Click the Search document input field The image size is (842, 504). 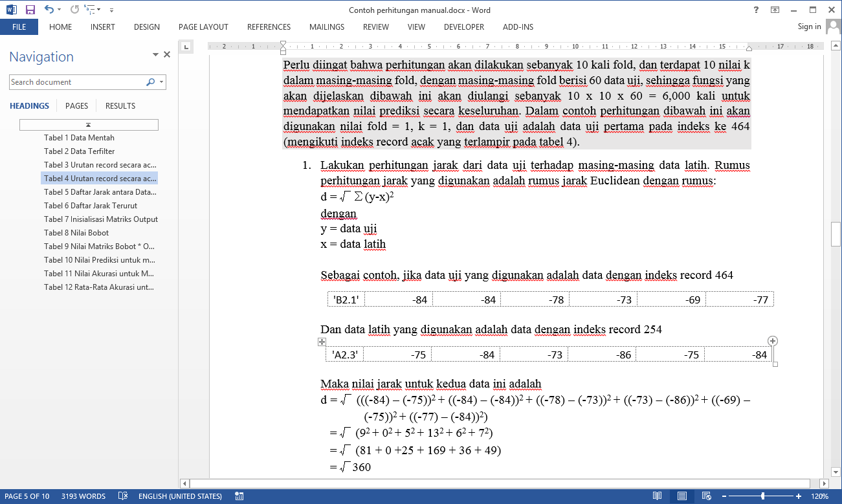(x=76, y=82)
